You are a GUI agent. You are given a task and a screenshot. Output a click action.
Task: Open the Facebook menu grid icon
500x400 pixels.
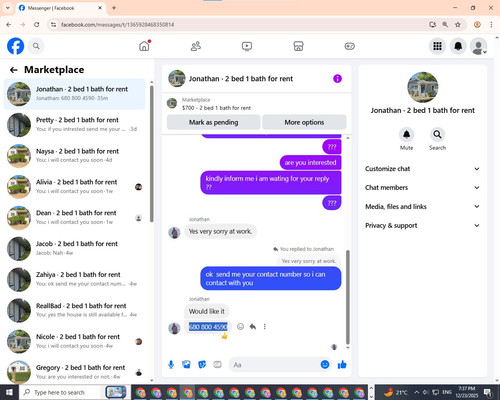tap(437, 46)
